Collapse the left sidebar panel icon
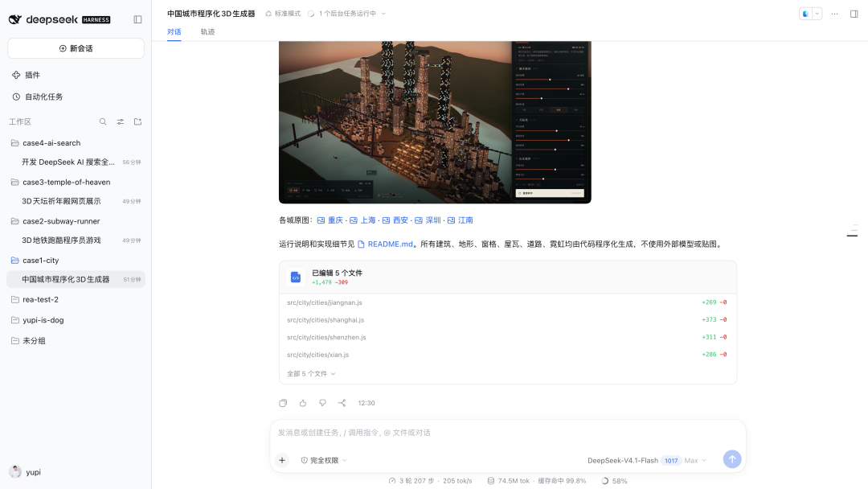 (x=138, y=19)
